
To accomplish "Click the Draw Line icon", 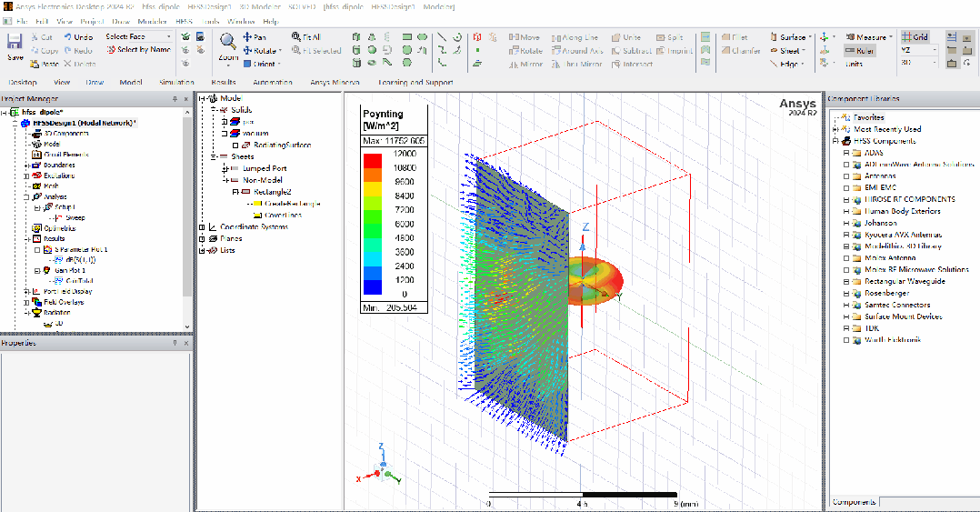I will pos(442,37).
